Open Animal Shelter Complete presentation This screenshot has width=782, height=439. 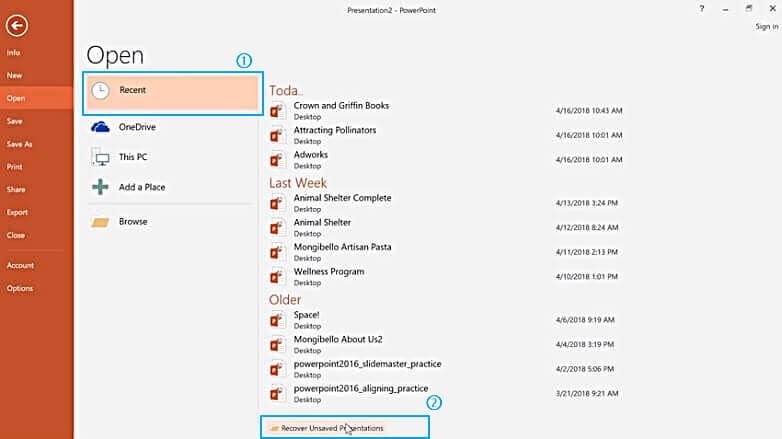(342, 198)
